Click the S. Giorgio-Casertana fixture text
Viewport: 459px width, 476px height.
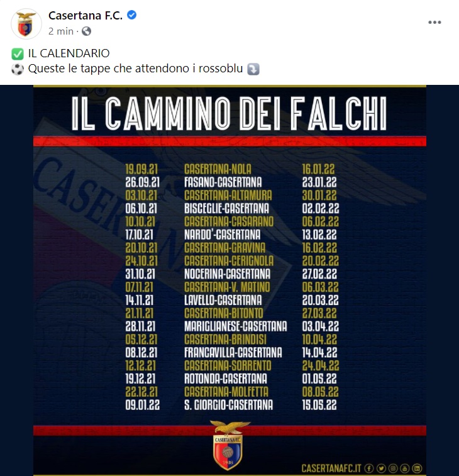229,405
